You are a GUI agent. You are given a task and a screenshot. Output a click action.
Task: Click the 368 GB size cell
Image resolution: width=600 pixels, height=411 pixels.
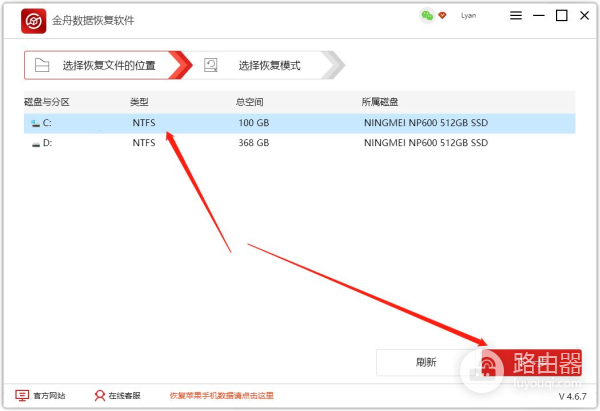click(254, 143)
